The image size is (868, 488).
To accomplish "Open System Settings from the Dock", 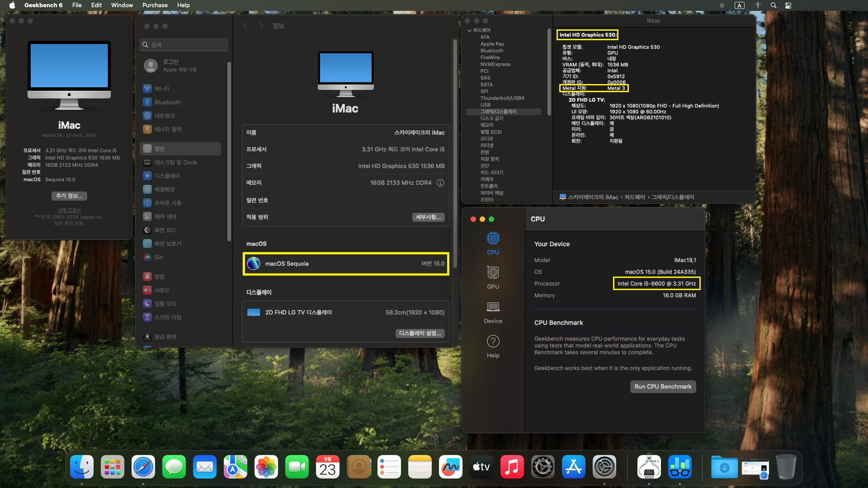I will click(604, 467).
